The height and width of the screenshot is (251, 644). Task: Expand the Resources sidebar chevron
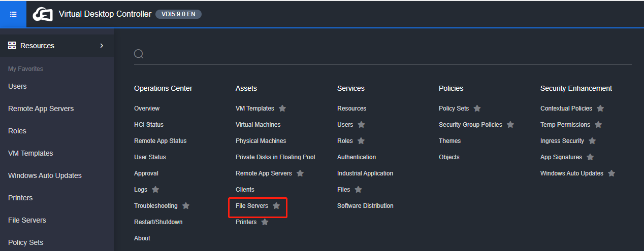click(x=102, y=46)
